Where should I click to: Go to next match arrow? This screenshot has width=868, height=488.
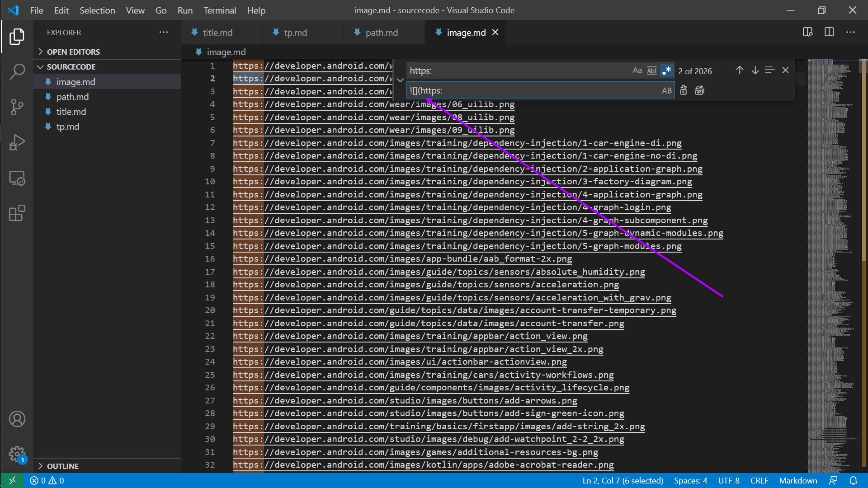click(755, 70)
